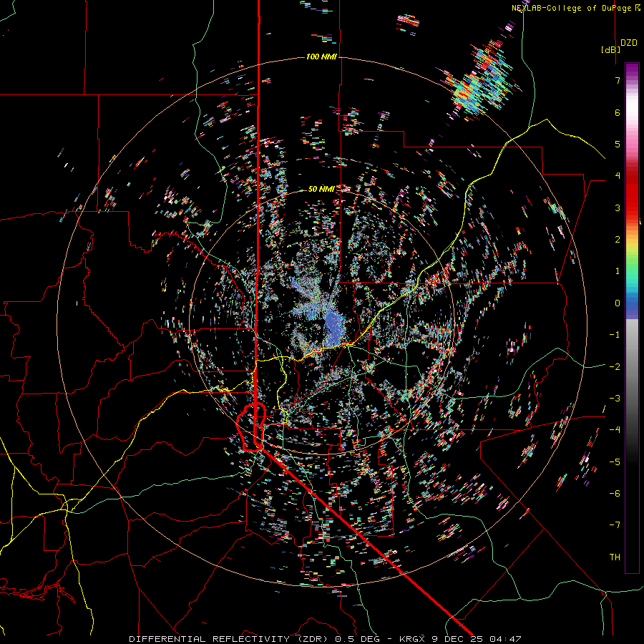Click the 5 value on the color scale
Screen dimensions: 644x644
coord(618,144)
